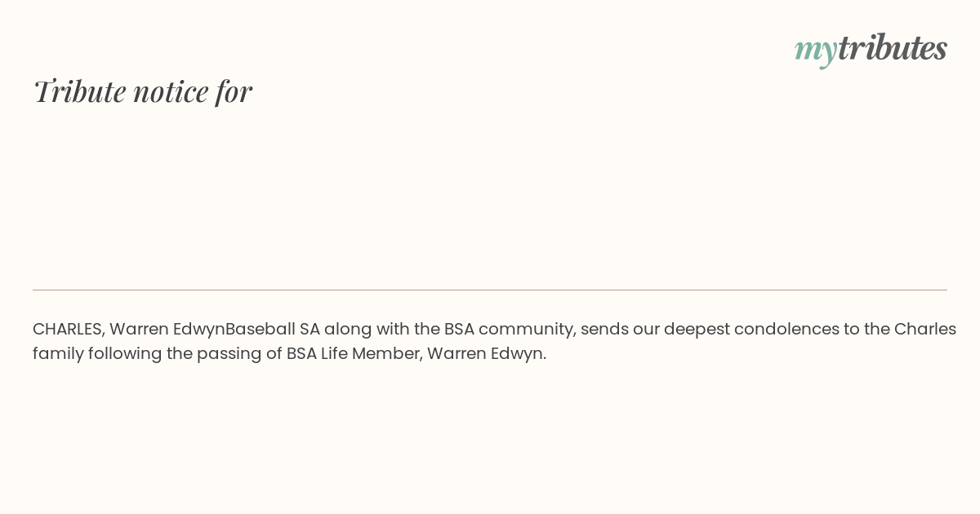Image resolution: width=980 pixels, height=514 pixels.
Task: Click the dark "tributes" part of logo
Action: pyautogui.click(x=892, y=47)
